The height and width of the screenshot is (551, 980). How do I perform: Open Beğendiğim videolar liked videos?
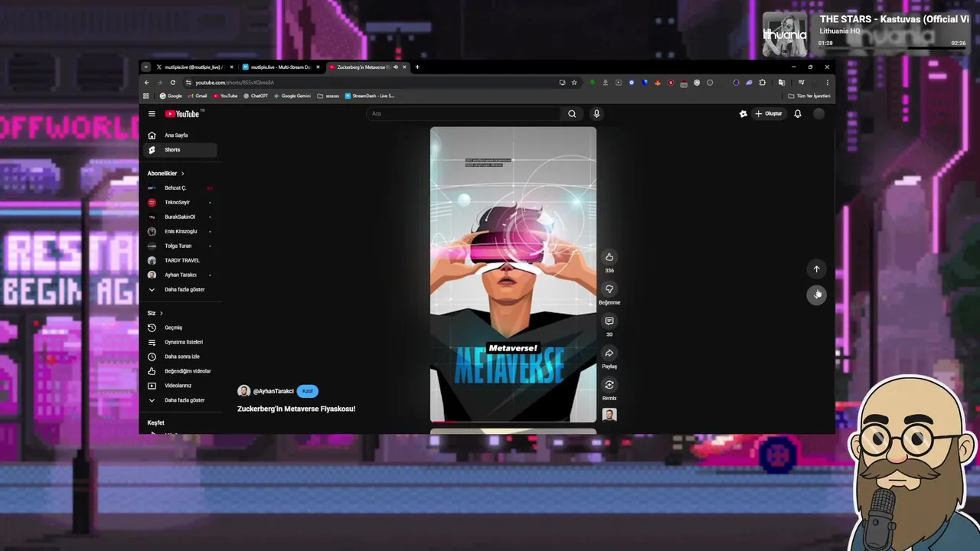pos(181,371)
